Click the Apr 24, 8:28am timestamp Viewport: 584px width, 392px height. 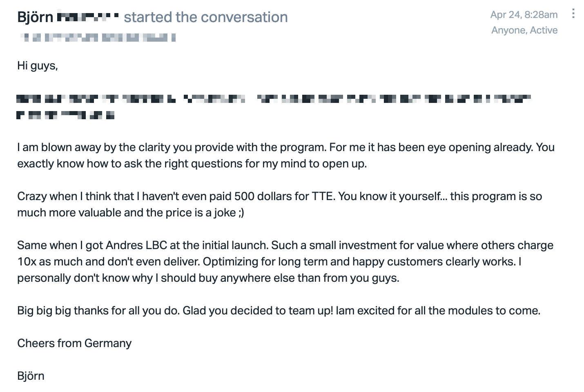(524, 15)
